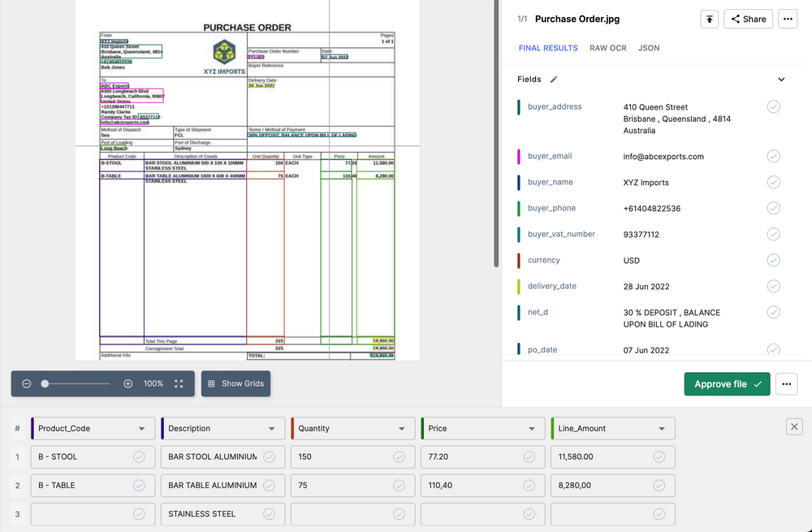Viewport: 812px width, 532px height.
Task: Click the upload arrow icon beside Share
Action: click(x=709, y=19)
